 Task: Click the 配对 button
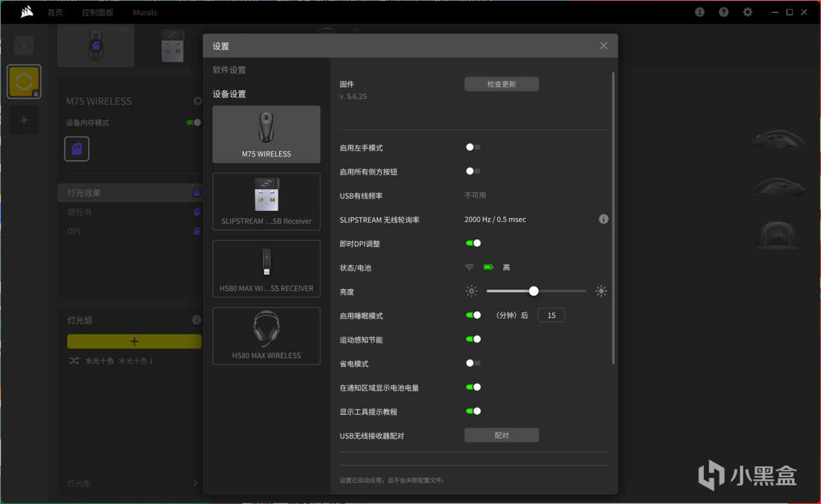pos(502,435)
